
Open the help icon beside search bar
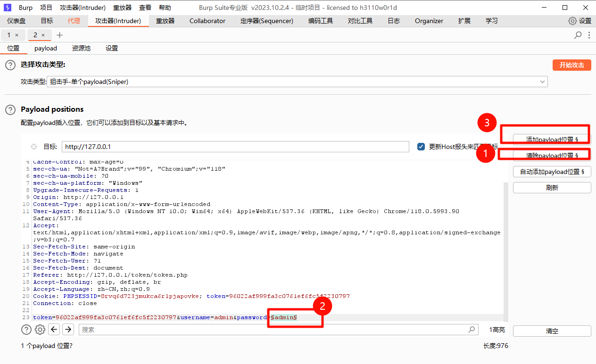[26, 330]
